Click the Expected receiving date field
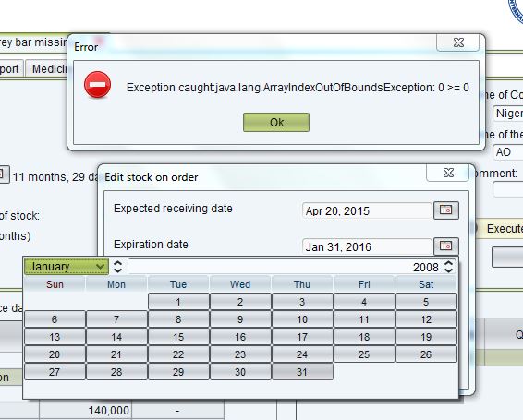This screenshot has height=420, width=523. (x=367, y=210)
